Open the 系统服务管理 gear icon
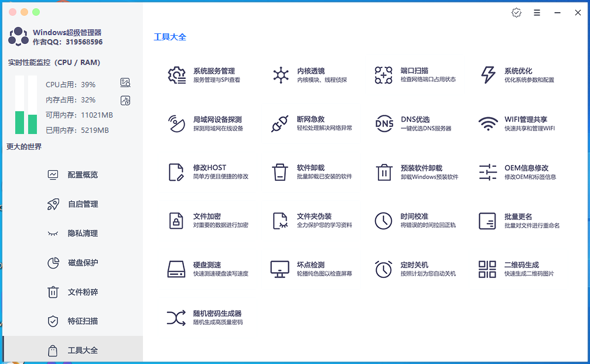Screen dimensions: 590x364 coord(176,75)
